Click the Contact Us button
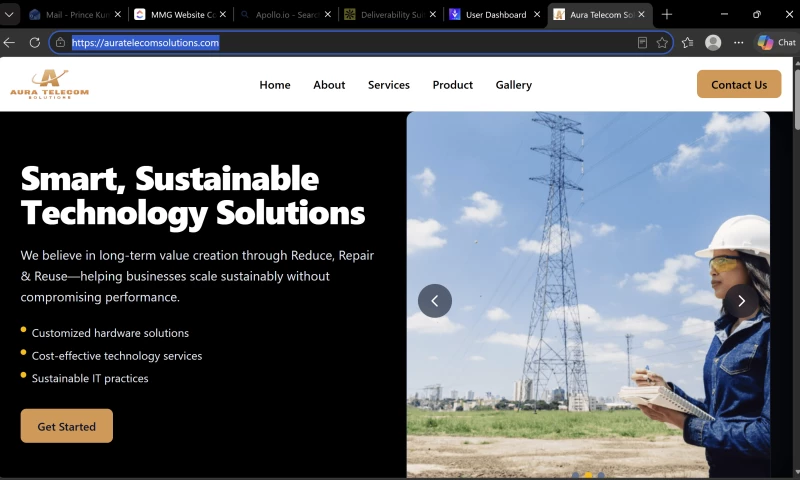The image size is (800, 480). 739,84
